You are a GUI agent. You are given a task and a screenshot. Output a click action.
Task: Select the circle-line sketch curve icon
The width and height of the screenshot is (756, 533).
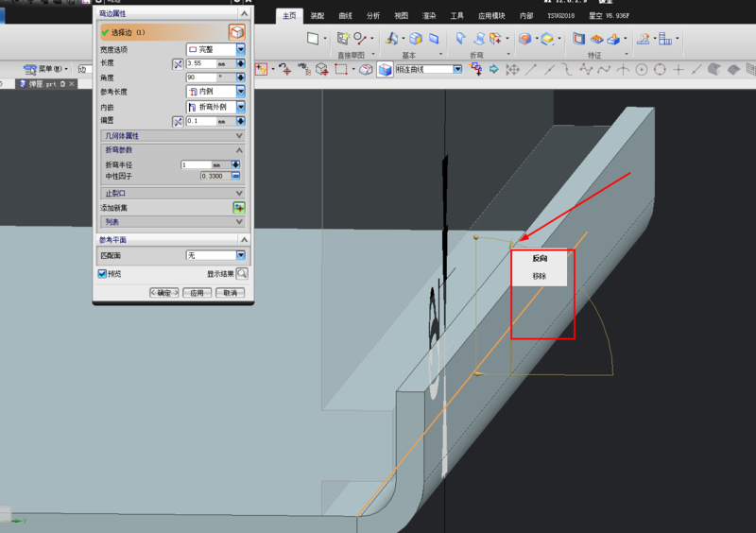click(x=360, y=38)
